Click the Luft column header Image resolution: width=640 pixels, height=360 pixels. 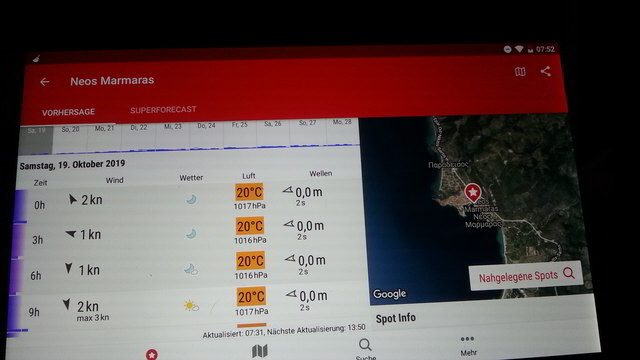(x=249, y=176)
